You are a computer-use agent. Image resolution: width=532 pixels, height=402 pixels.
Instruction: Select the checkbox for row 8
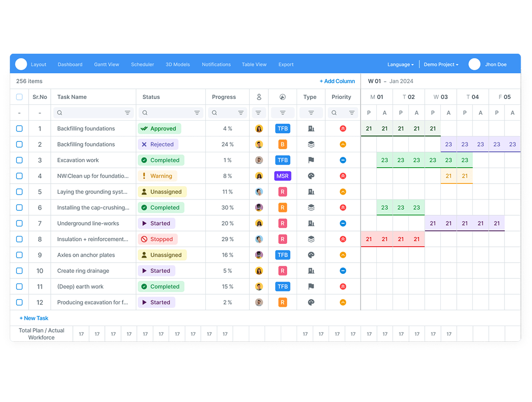(19, 239)
